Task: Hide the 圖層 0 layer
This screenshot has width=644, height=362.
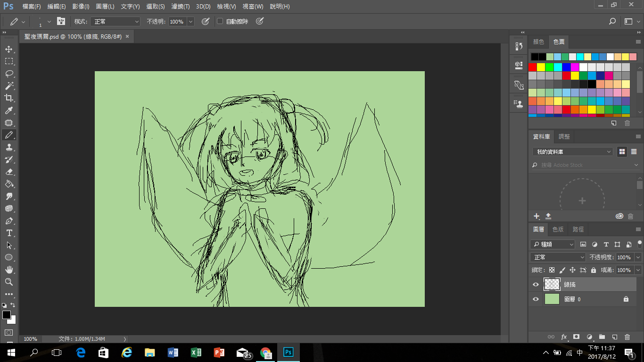Action: 536,299
